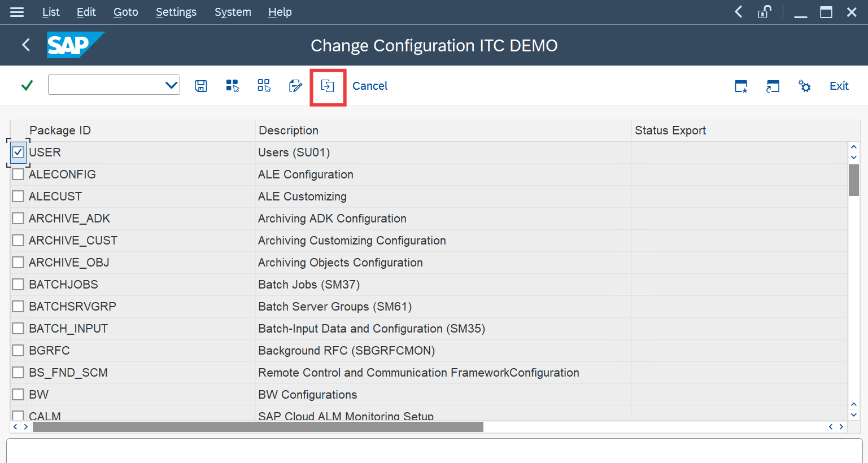Click the horizontal scrollbar of the table
868x463 pixels.
click(x=258, y=427)
